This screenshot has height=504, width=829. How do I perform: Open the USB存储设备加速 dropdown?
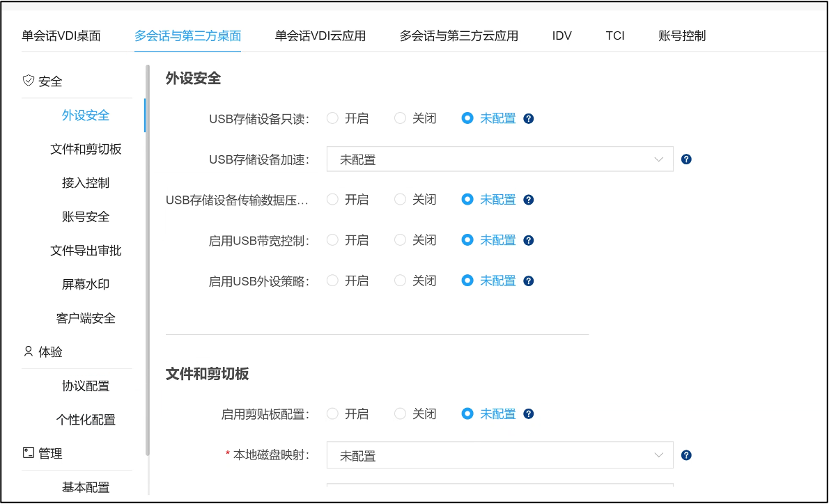[499, 159]
